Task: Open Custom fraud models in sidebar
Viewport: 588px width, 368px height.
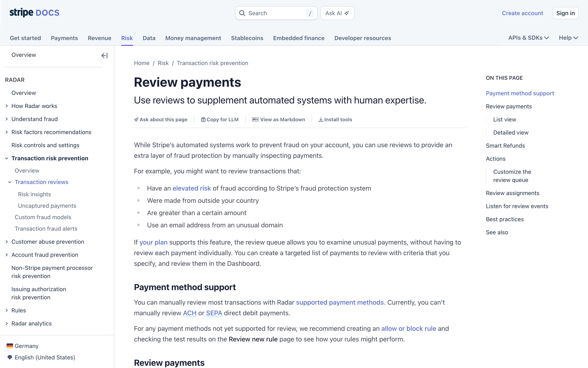Action: [43, 217]
